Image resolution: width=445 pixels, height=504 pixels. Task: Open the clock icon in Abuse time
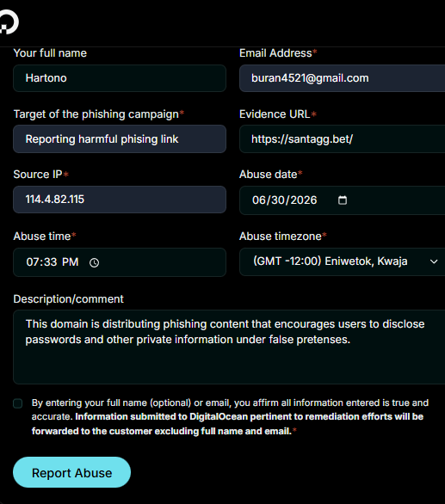coord(95,262)
